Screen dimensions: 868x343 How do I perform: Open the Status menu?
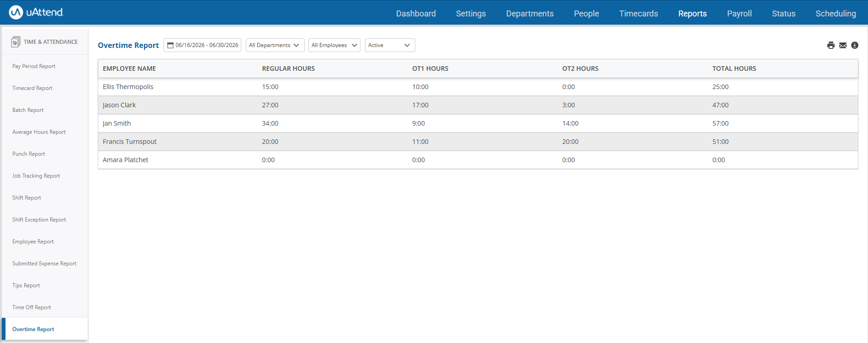point(784,14)
